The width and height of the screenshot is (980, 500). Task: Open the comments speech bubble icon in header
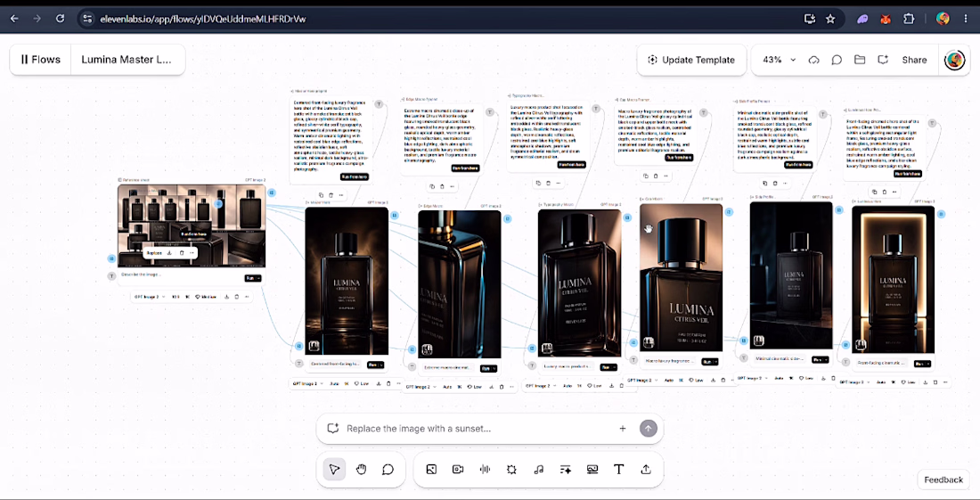[x=837, y=60]
